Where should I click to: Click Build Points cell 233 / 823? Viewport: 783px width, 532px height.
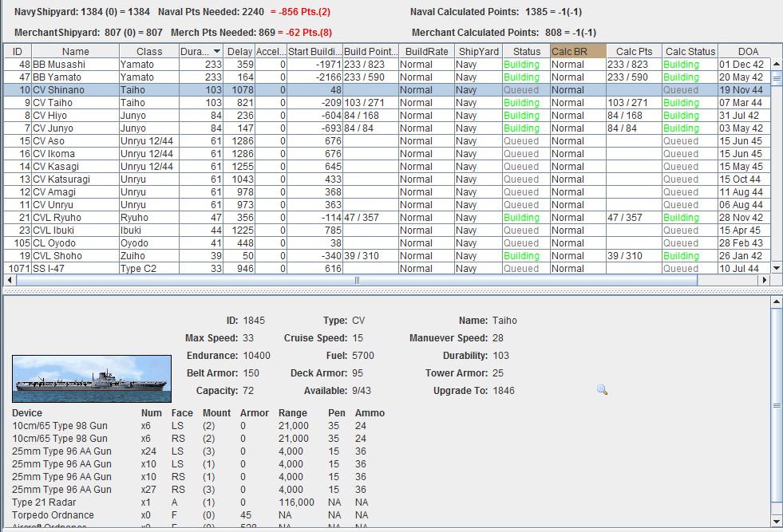[370, 65]
